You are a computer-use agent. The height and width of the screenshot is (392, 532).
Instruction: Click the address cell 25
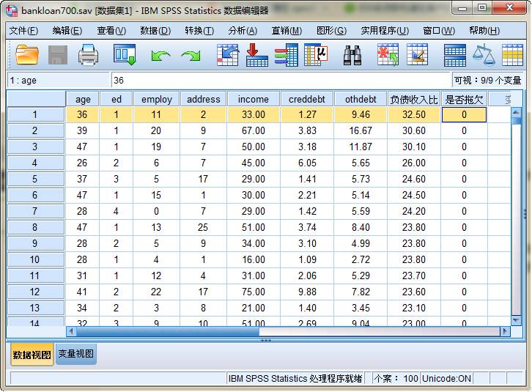click(x=203, y=227)
